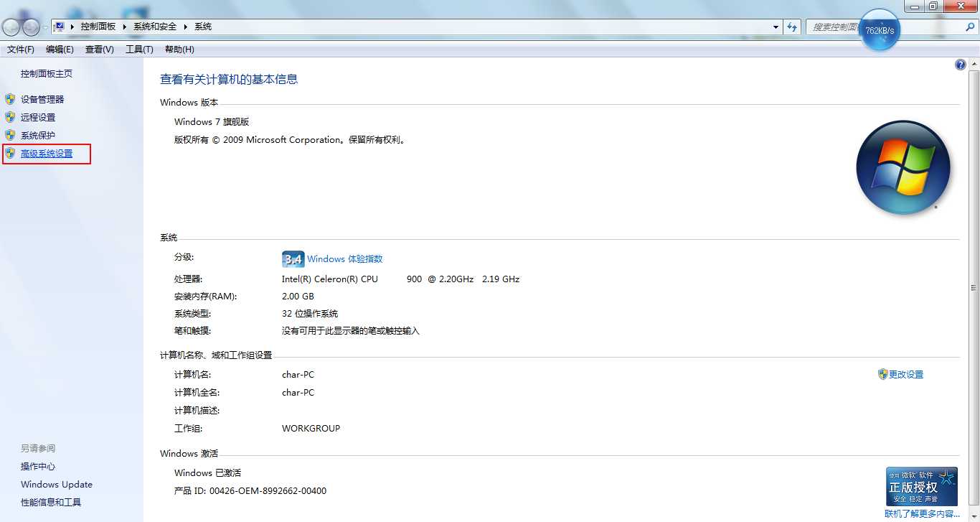Open 操作中心 under 另请参阅
980x522 pixels.
pyautogui.click(x=38, y=467)
